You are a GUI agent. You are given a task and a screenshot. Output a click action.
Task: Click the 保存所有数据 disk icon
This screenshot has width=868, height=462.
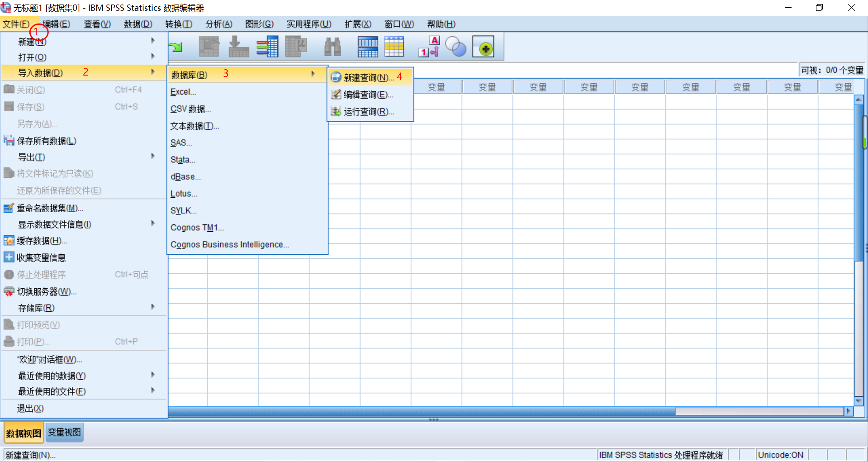(x=9, y=140)
